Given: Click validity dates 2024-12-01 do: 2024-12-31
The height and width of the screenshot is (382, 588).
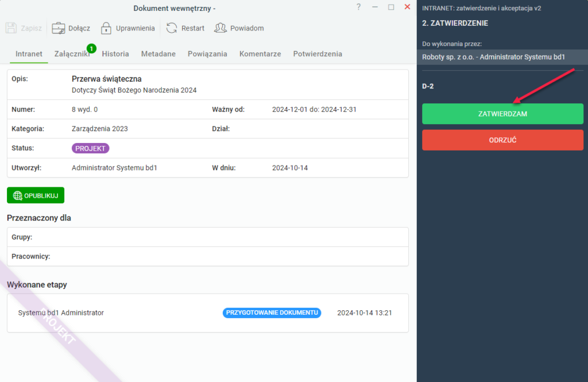Looking at the screenshot, I should (314, 110).
